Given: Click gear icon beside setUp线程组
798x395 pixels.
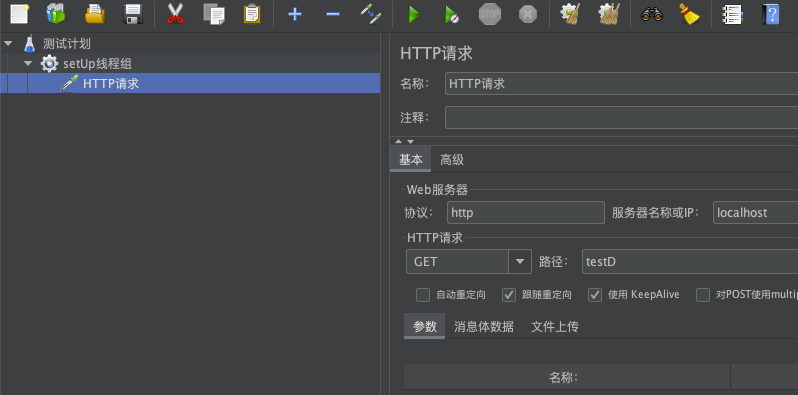Looking at the screenshot, I should [49, 64].
